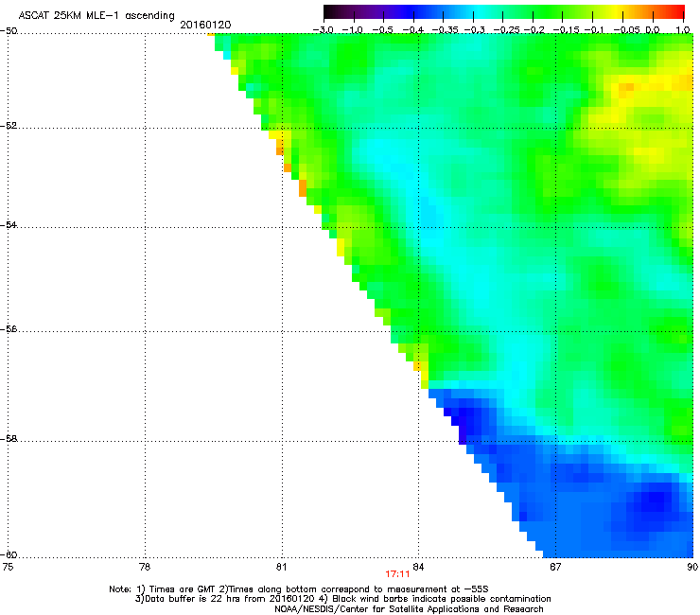Click longitude label 75 on the axis

8,567
